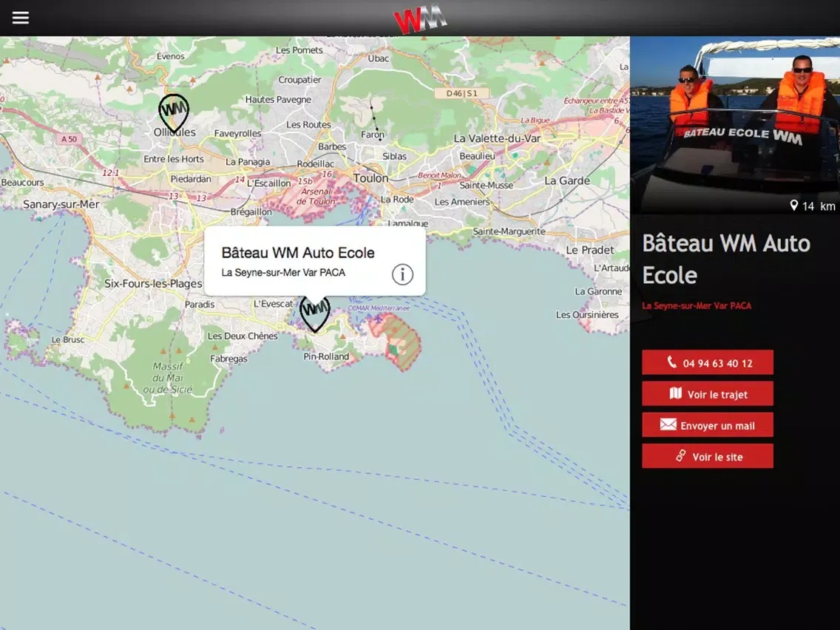This screenshot has height=630, width=840.
Task: Tap the WM logo in header
Action: [x=420, y=18]
